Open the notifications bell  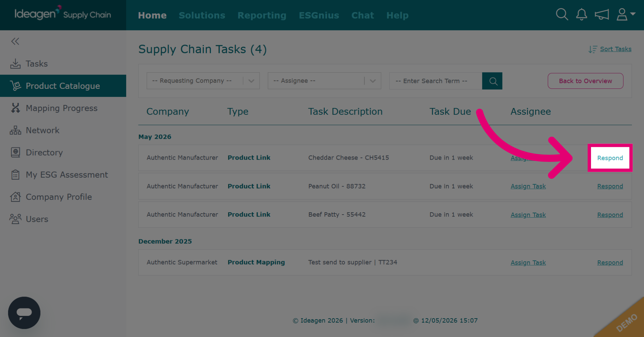pyautogui.click(x=582, y=15)
